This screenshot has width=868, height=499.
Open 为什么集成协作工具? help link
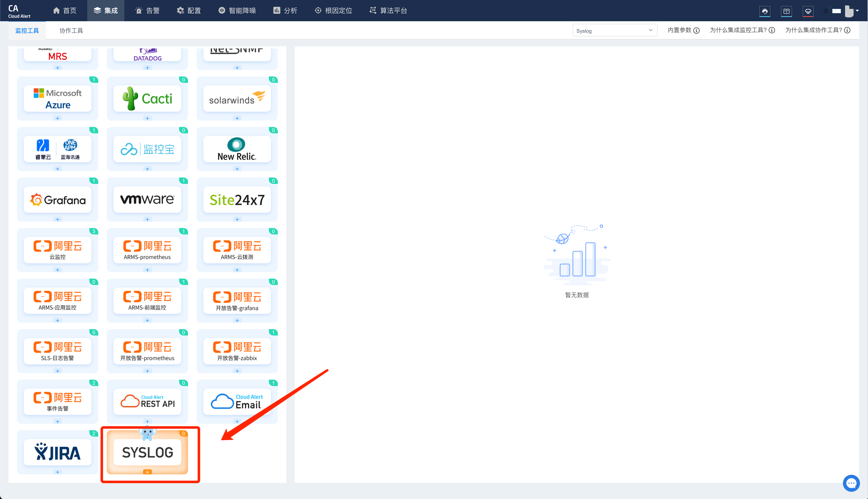point(817,30)
